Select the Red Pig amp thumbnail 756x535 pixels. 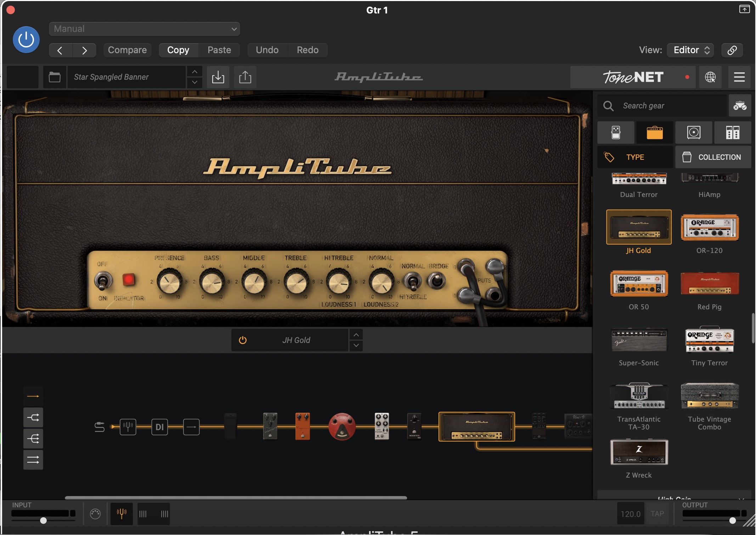pyautogui.click(x=710, y=283)
